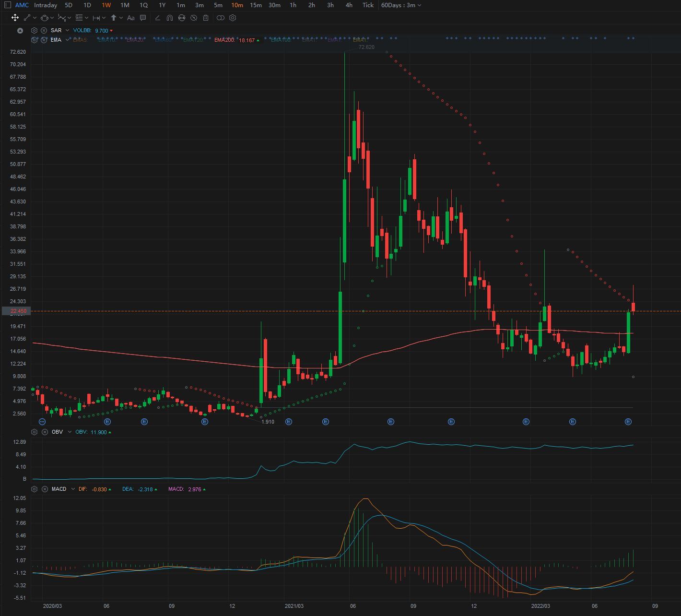Open measure tool options arrow
This screenshot has width=681, height=616.
pos(104,18)
